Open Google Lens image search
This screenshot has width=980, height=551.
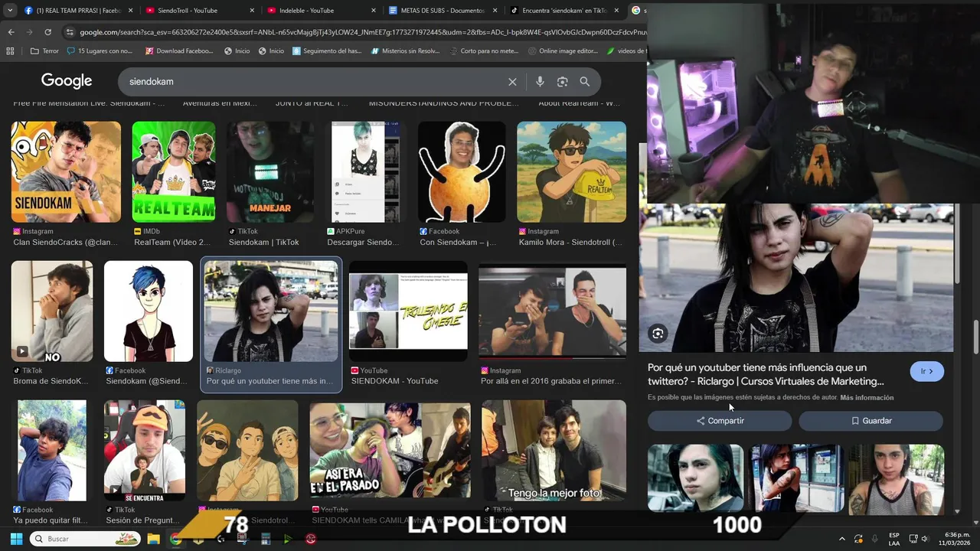coord(563,82)
